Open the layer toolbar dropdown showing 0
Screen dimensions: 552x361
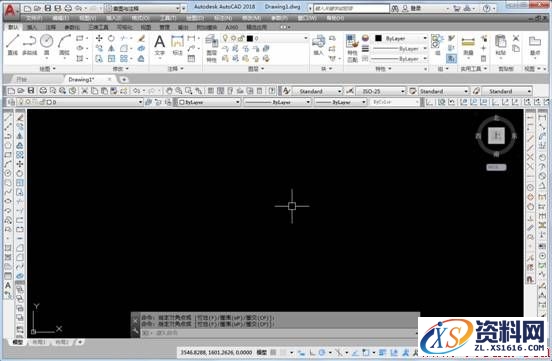click(80, 102)
